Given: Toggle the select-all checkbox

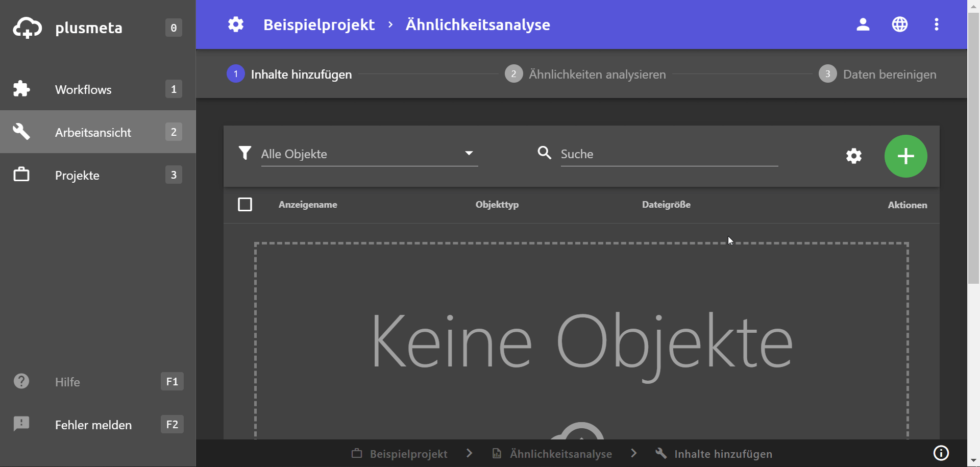Looking at the screenshot, I should click(x=245, y=205).
